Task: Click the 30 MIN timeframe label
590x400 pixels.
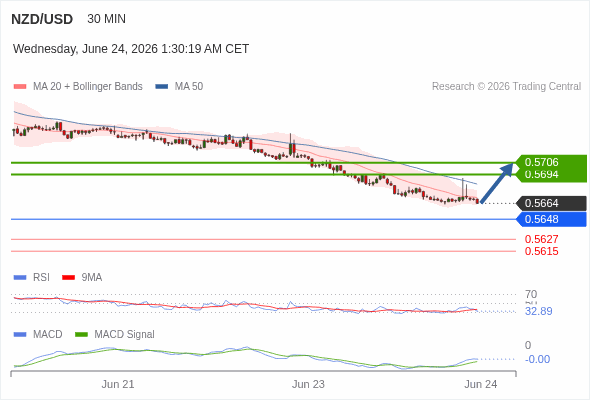Action: coord(106,19)
